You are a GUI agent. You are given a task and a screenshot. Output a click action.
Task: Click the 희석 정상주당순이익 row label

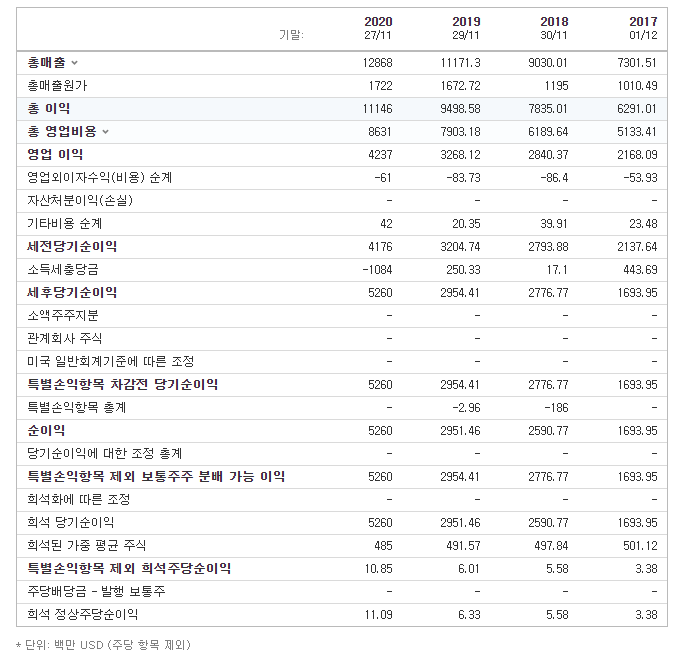82,614
